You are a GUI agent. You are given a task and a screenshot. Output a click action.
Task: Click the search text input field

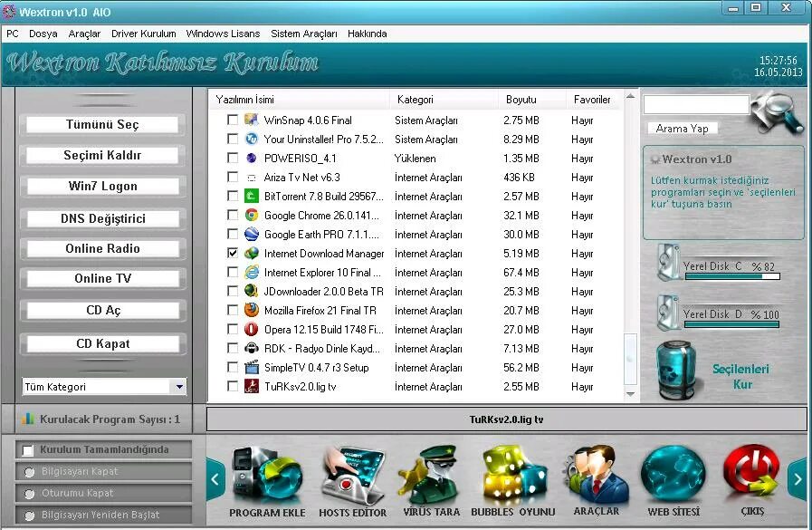click(696, 104)
